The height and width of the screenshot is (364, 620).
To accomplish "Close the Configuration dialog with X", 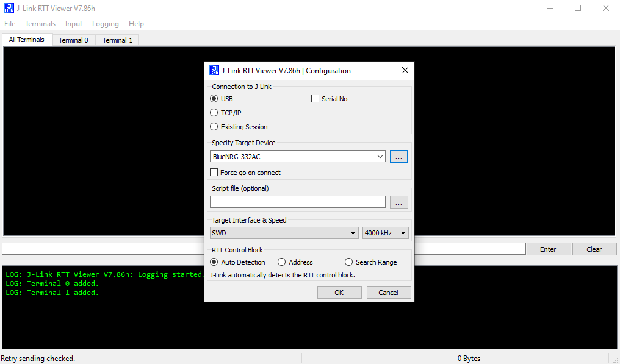I will point(405,70).
